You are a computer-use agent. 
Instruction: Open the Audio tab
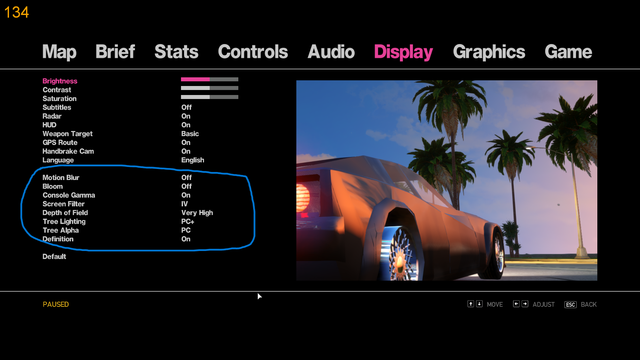pyautogui.click(x=331, y=52)
